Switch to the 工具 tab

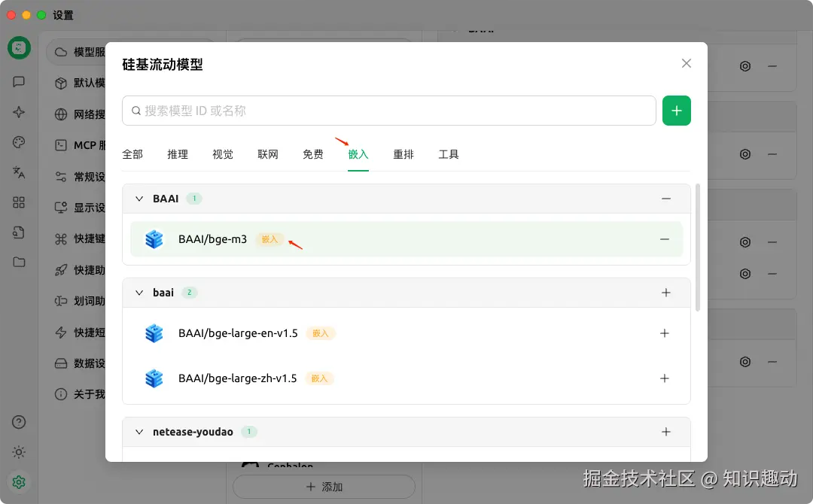pos(449,154)
